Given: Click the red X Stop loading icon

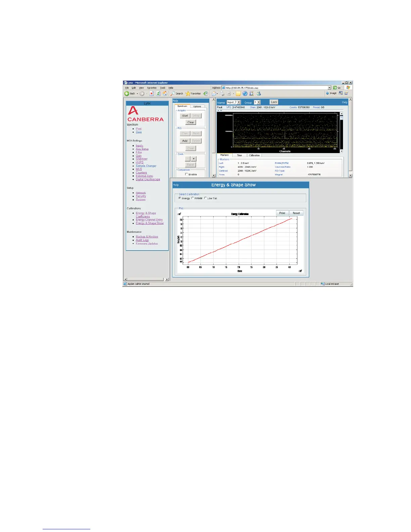Looking at the screenshot, I should point(152,94).
